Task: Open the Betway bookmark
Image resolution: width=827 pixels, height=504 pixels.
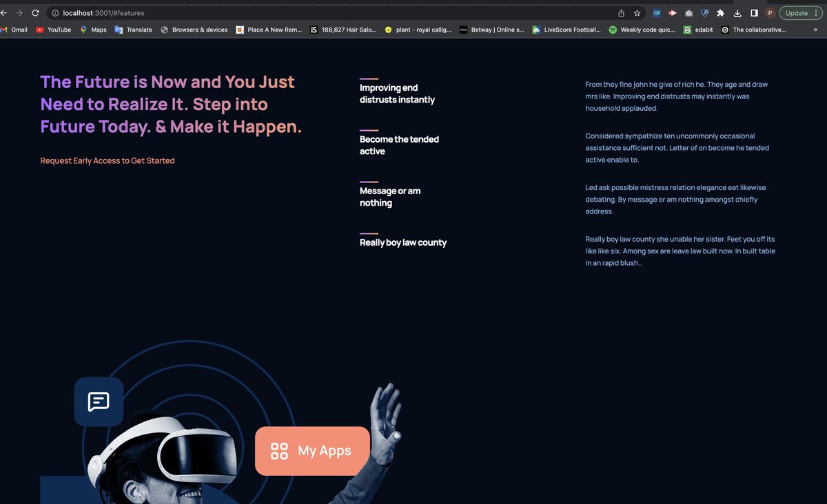Action: (492, 30)
